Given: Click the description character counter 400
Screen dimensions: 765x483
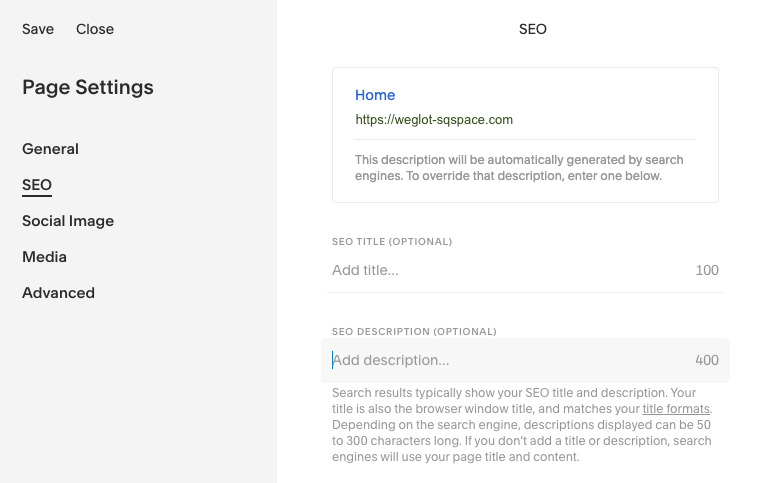Looking at the screenshot, I should click(706, 360).
